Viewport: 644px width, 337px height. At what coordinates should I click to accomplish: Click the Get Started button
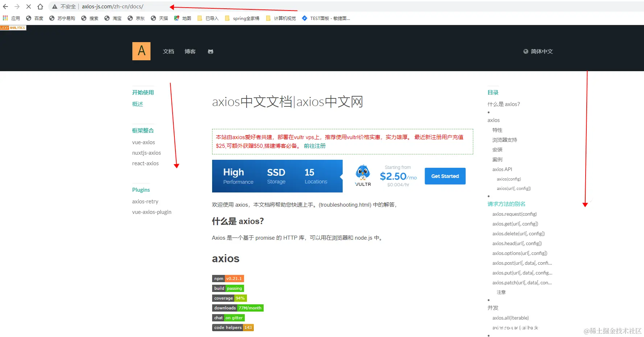tap(445, 176)
